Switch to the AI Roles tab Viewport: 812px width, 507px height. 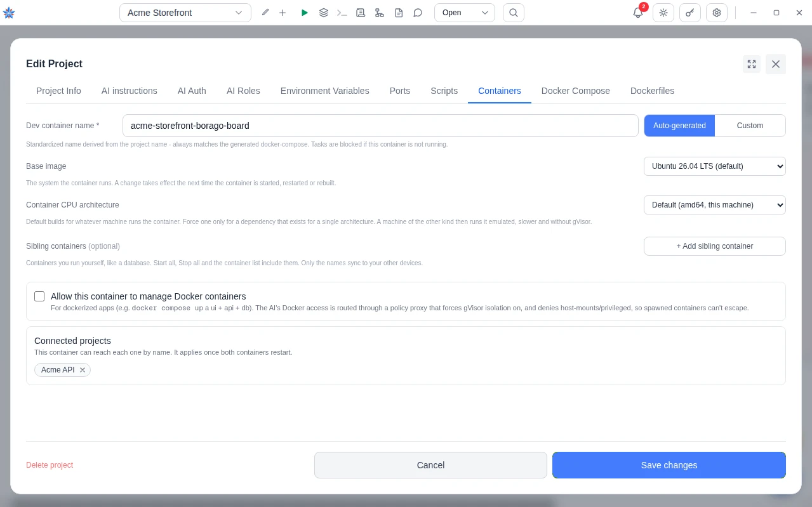243,91
